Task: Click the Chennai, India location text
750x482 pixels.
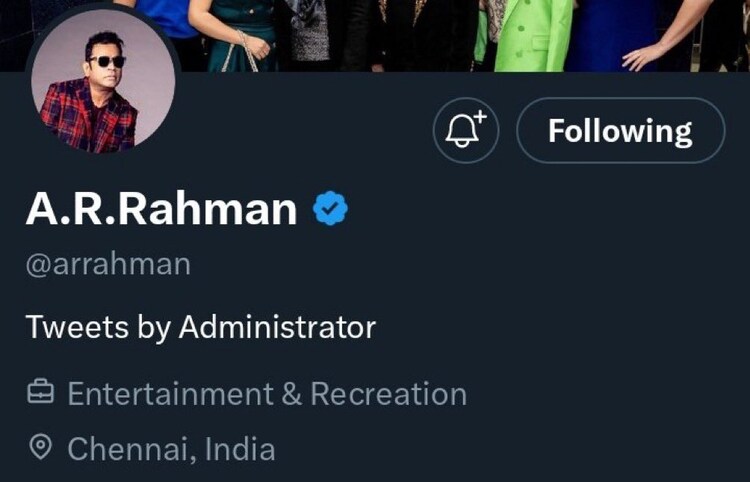Action: click(171, 448)
